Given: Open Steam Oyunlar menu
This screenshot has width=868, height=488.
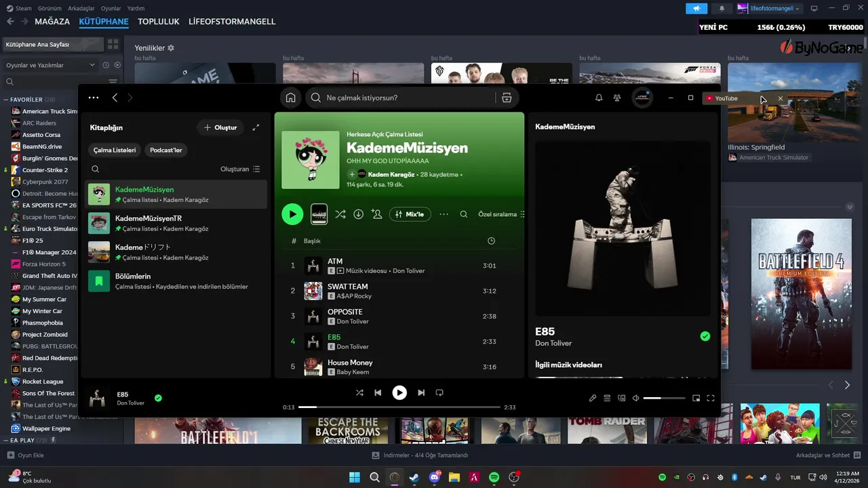Looking at the screenshot, I should [111, 8].
